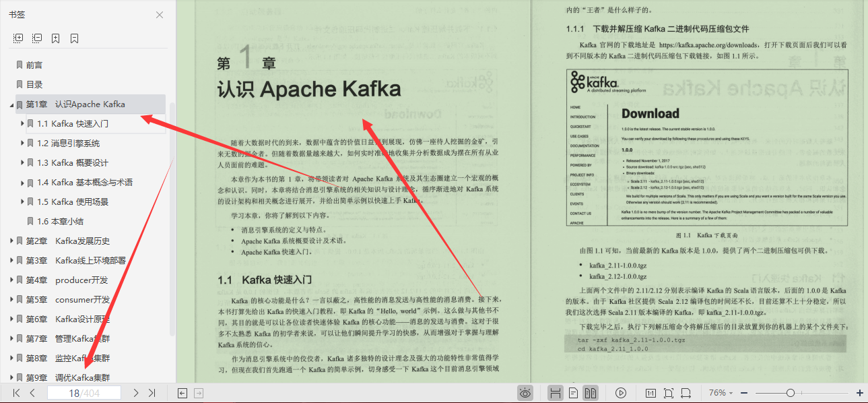Viewport: 868px width, 403px height.
Task: Click the zoom slider handle
Action: (x=790, y=393)
